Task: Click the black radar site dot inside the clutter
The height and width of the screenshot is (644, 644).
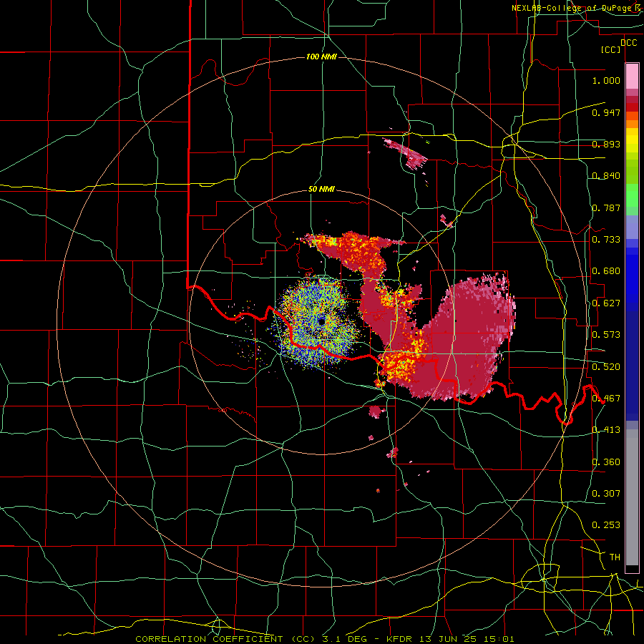Action: pos(321,321)
